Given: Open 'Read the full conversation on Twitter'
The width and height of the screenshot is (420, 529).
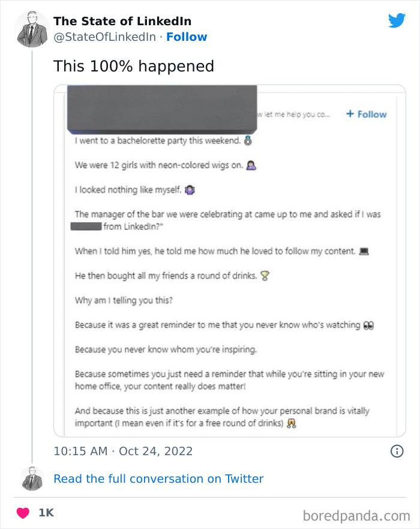Looking at the screenshot, I should coord(158,479).
